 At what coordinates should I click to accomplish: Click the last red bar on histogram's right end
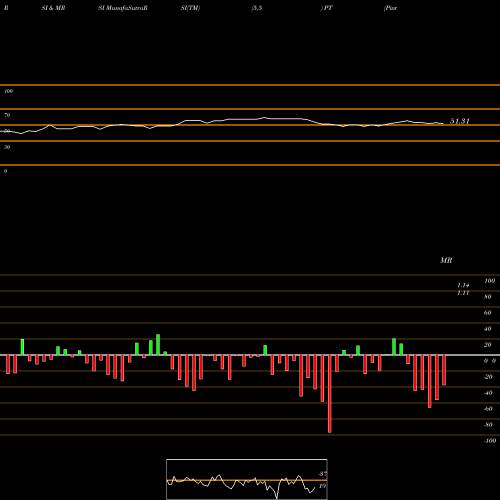pos(444,370)
